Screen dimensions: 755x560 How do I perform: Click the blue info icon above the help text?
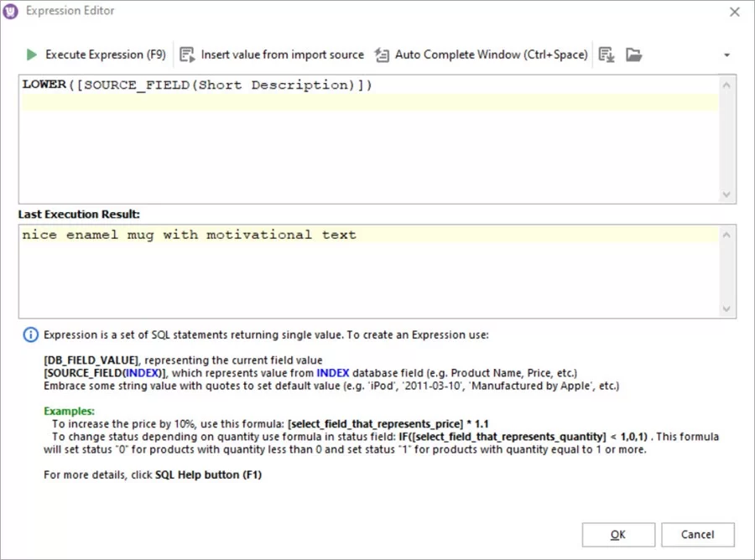pos(30,334)
